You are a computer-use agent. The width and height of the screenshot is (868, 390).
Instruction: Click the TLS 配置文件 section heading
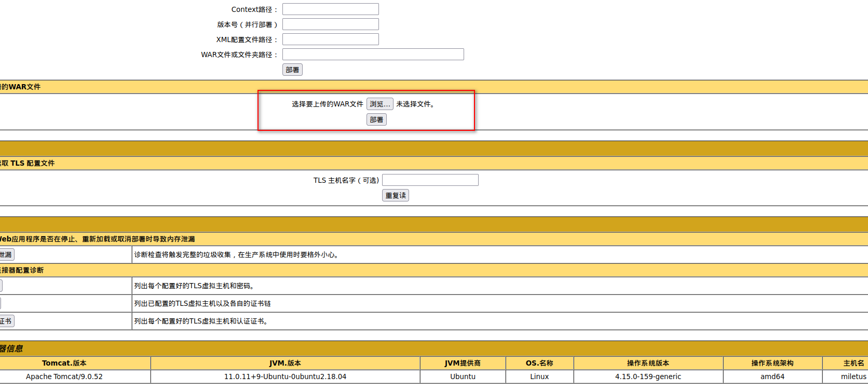point(27,163)
